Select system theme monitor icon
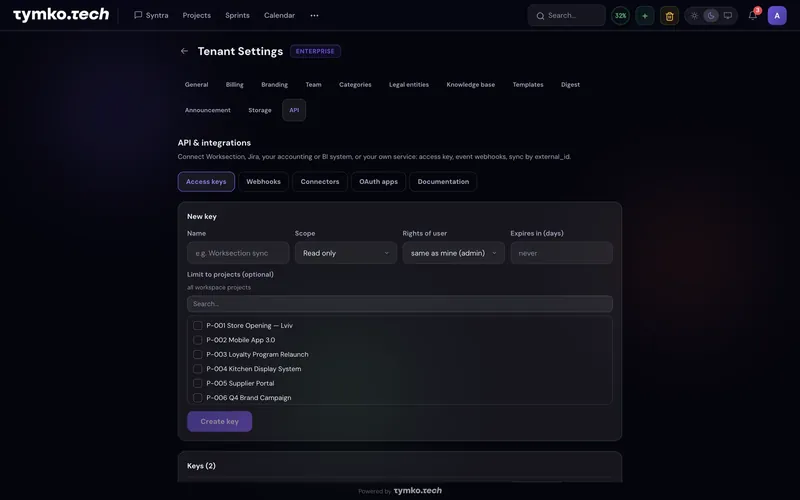800x500 pixels. [x=728, y=15]
